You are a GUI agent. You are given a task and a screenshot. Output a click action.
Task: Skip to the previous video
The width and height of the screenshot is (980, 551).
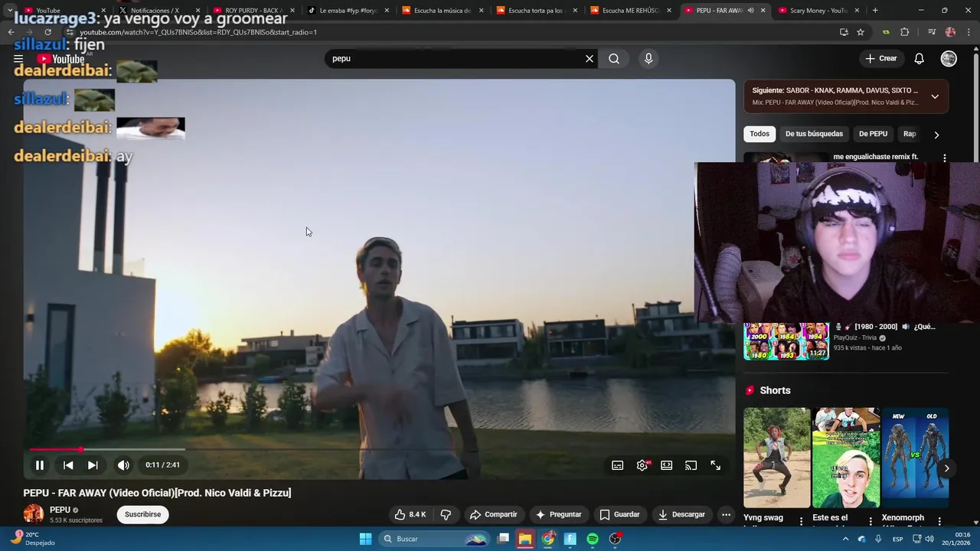(68, 465)
